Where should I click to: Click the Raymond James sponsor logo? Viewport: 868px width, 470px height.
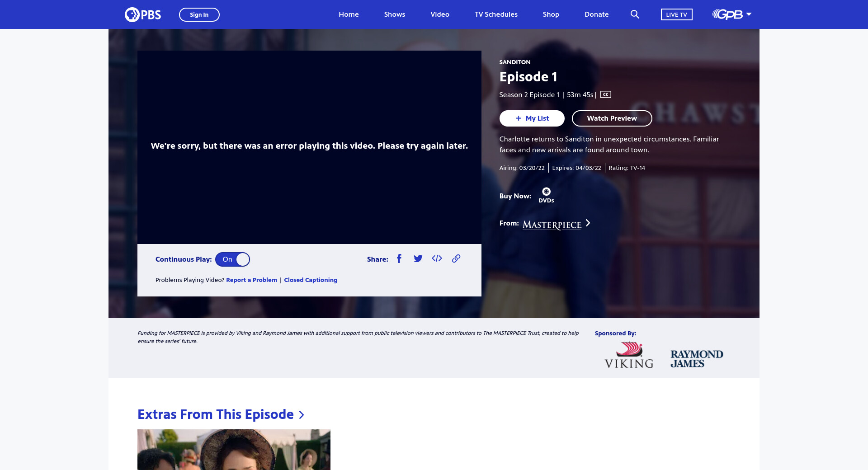point(697,359)
